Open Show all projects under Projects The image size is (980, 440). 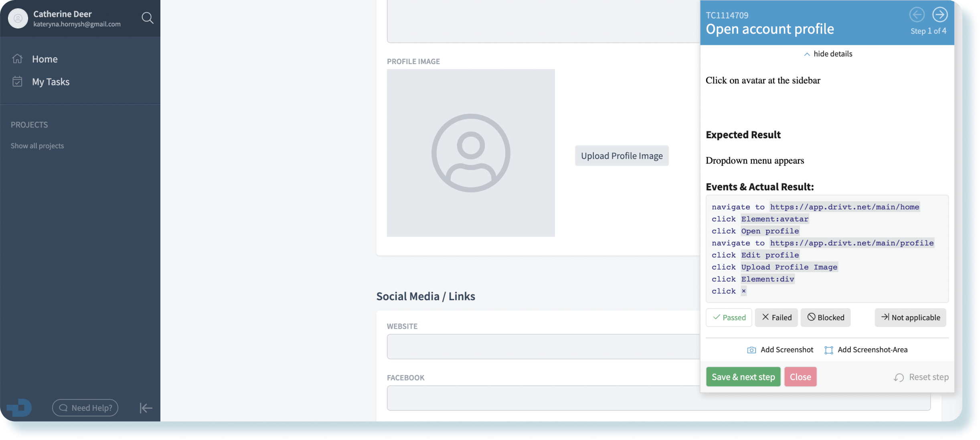point(37,145)
